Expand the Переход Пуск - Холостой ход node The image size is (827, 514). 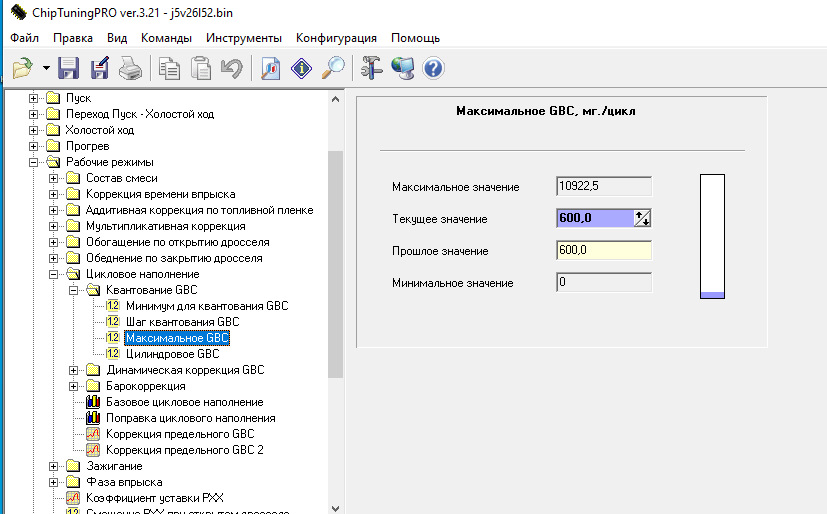33,114
